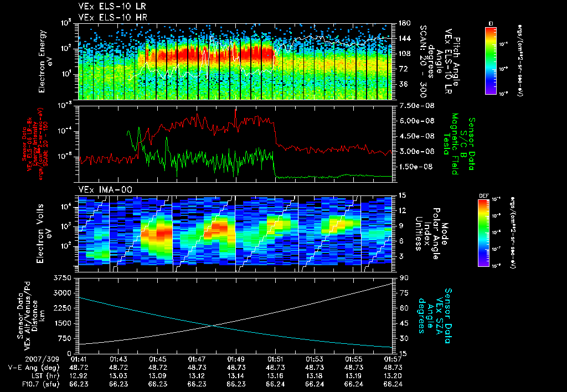Click the 'SCAN: 20 - 300' label
The width and height of the screenshot is (567, 392).
click(x=422, y=61)
